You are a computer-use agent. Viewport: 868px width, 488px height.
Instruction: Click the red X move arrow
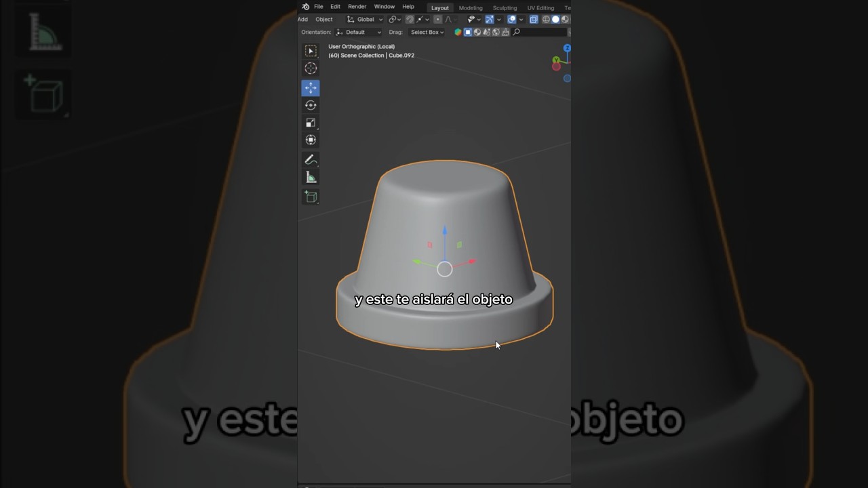coord(471,261)
